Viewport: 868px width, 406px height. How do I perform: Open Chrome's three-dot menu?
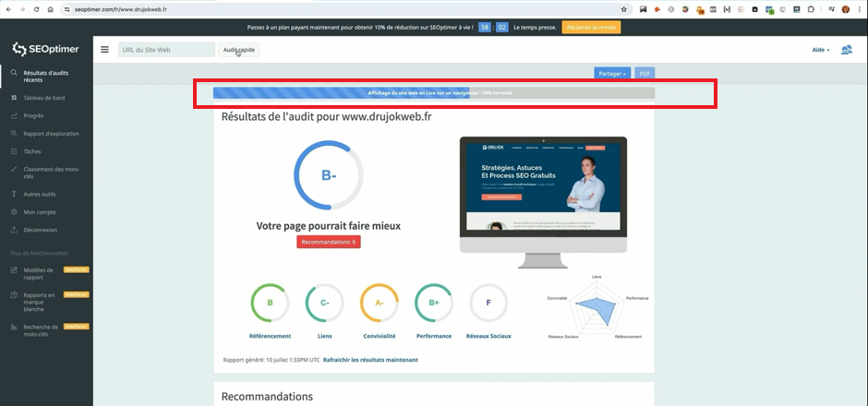point(859,9)
